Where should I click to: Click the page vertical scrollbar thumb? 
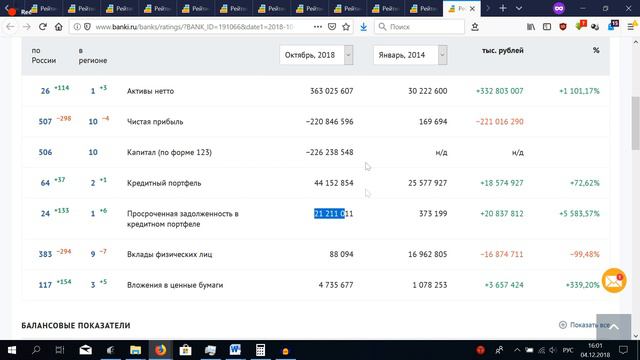pyautogui.click(x=636, y=122)
